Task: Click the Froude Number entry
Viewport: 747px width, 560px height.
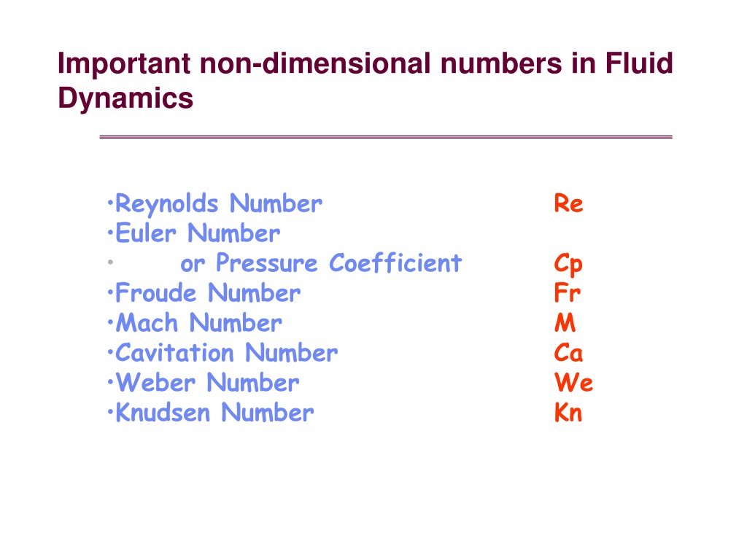Action: pyautogui.click(x=204, y=293)
